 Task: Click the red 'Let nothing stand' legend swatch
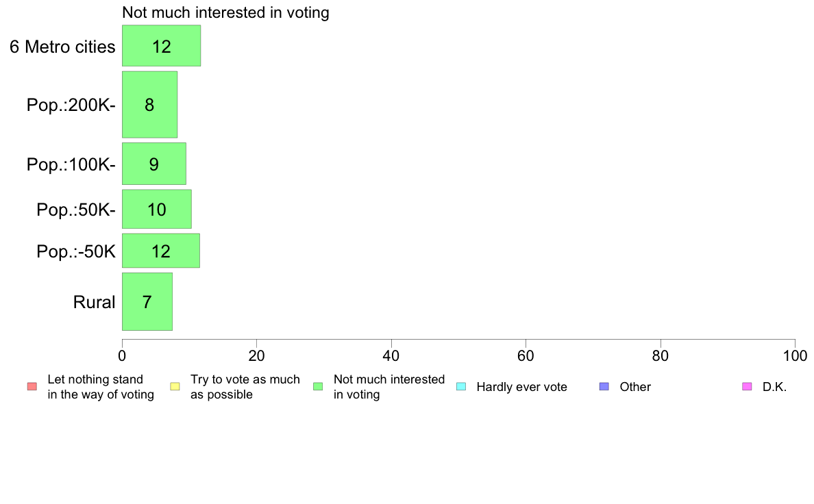32,387
